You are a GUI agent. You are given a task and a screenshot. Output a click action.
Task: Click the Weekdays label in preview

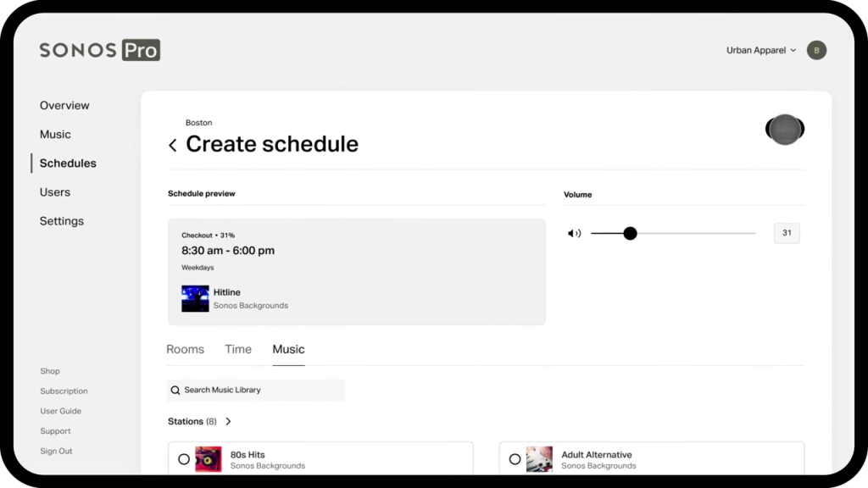click(x=198, y=267)
